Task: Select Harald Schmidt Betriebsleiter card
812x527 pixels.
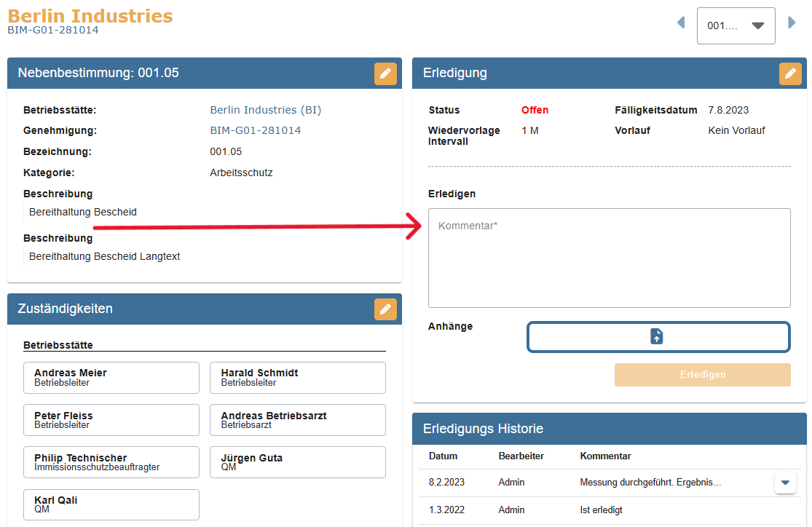Action: pyautogui.click(x=297, y=378)
